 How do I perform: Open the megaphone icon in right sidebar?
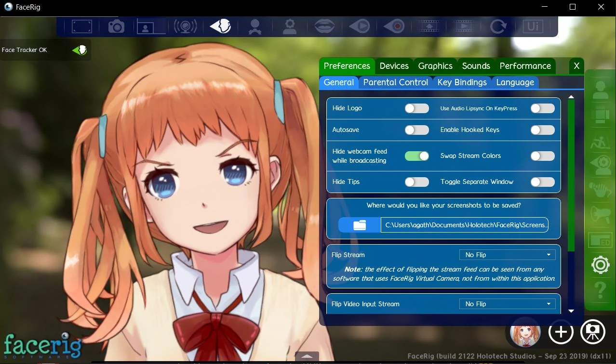click(x=600, y=215)
